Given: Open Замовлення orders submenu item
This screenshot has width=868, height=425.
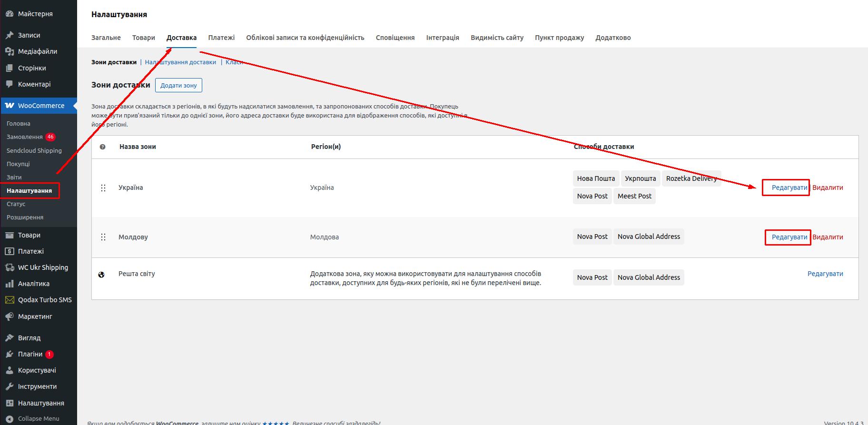Looking at the screenshot, I should [25, 137].
